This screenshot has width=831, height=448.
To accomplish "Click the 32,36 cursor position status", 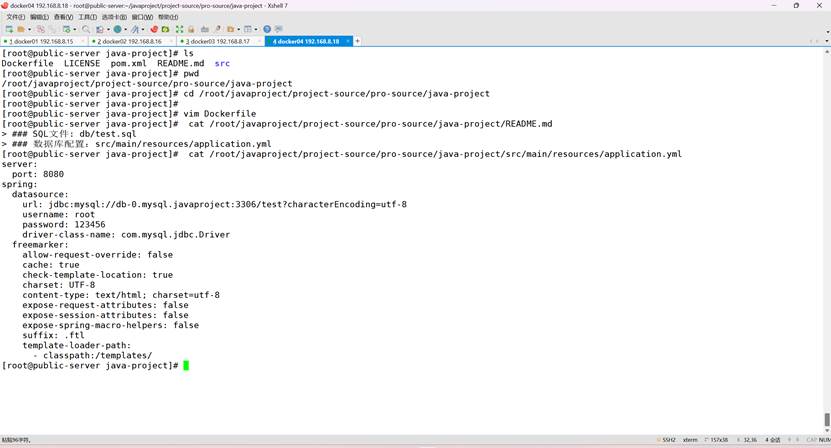I will pos(748,440).
